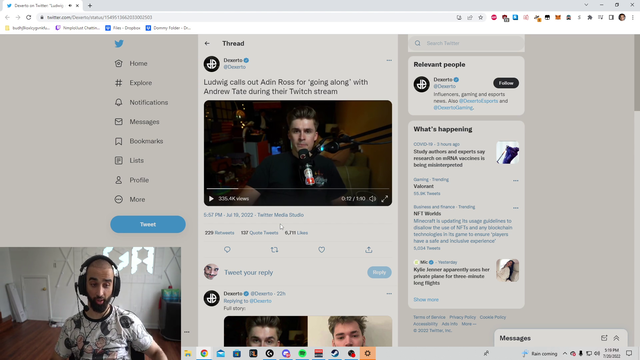Open the MetaMask fox extension
This screenshot has height=360, width=640.
click(558, 18)
